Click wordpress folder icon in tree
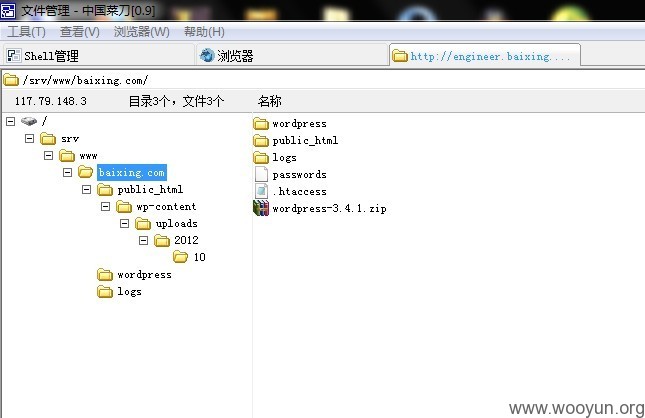 coord(105,274)
